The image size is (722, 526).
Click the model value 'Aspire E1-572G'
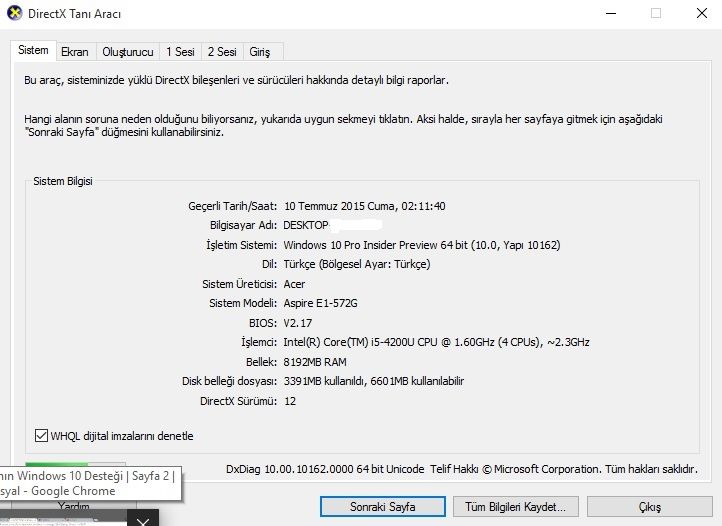[320, 303]
